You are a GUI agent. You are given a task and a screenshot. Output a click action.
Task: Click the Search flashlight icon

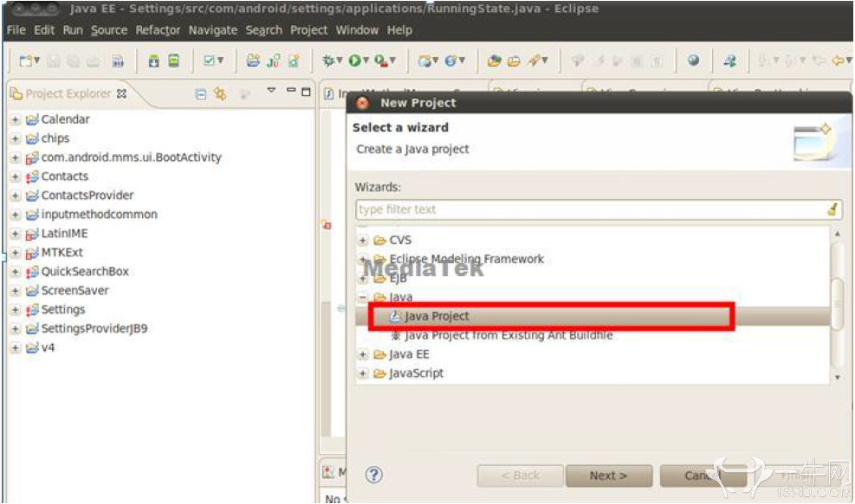(534, 61)
